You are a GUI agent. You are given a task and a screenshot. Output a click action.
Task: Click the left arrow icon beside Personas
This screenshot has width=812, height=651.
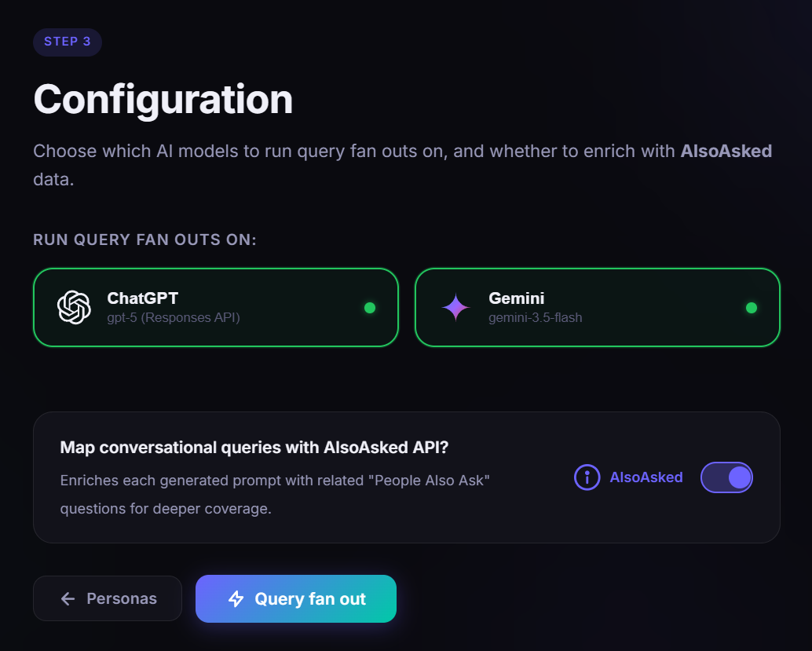(x=68, y=598)
